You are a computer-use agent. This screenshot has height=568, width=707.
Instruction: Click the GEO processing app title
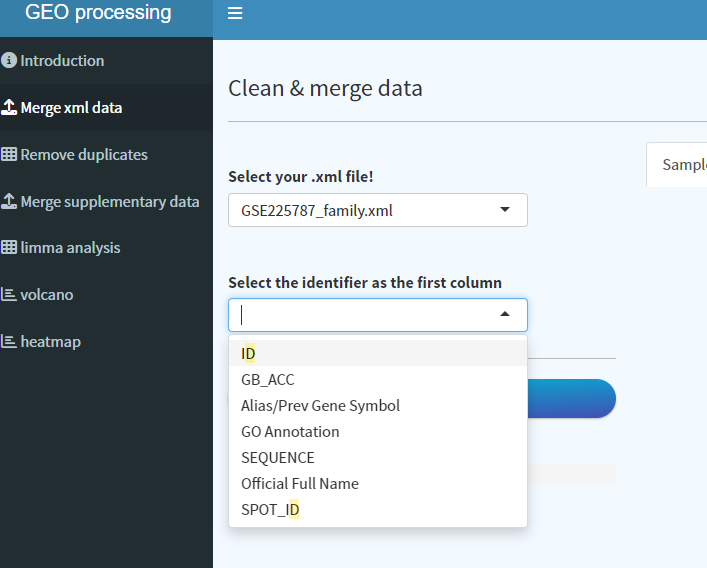[98, 12]
